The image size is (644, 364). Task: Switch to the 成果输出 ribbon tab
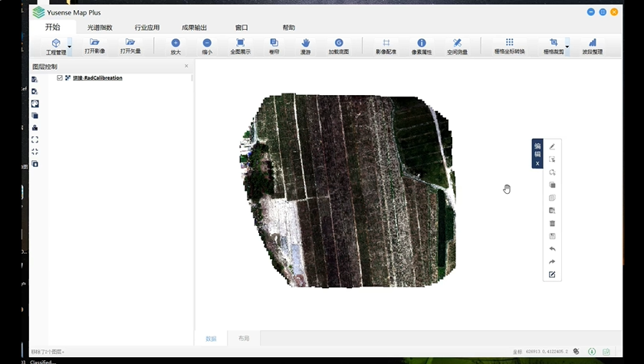pos(194,28)
